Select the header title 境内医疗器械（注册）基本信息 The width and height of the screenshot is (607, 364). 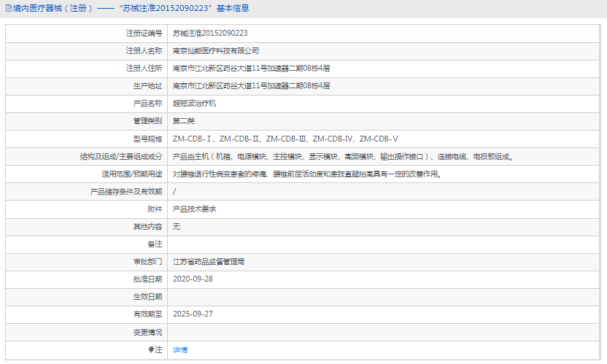coord(131,8)
